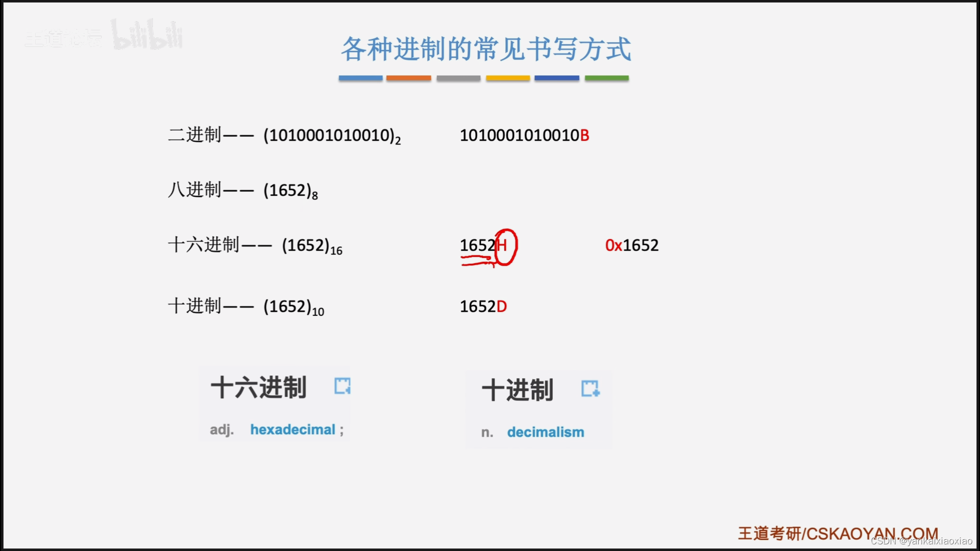
Task: Open the hexadecimal translation link
Action: [292, 430]
